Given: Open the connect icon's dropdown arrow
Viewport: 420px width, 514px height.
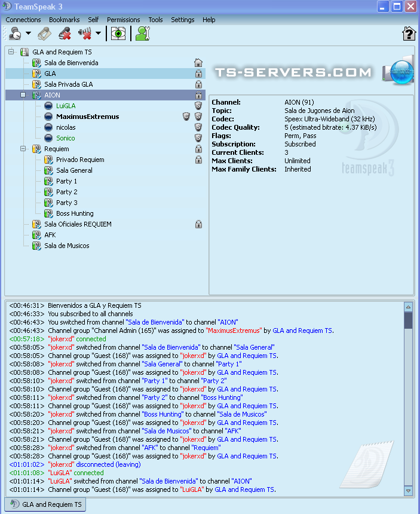Looking at the screenshot, I should tap(29, 33).
